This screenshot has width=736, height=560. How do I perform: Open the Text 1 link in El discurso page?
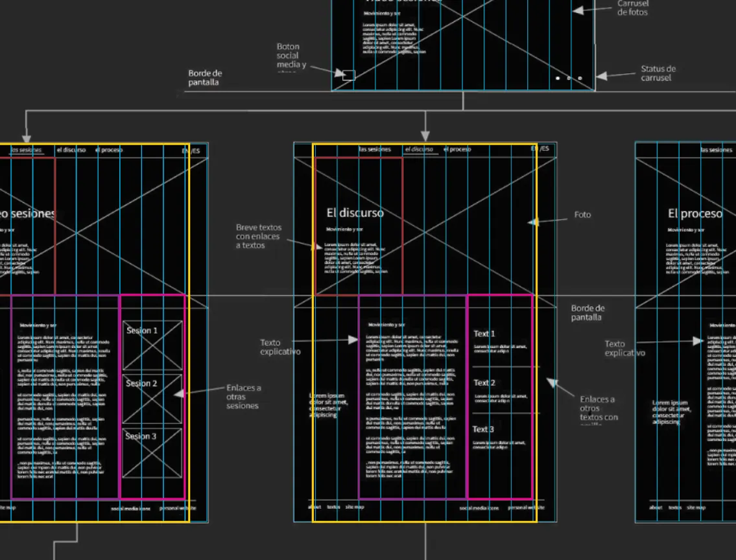pyautogui.click(x=484, y=334)
